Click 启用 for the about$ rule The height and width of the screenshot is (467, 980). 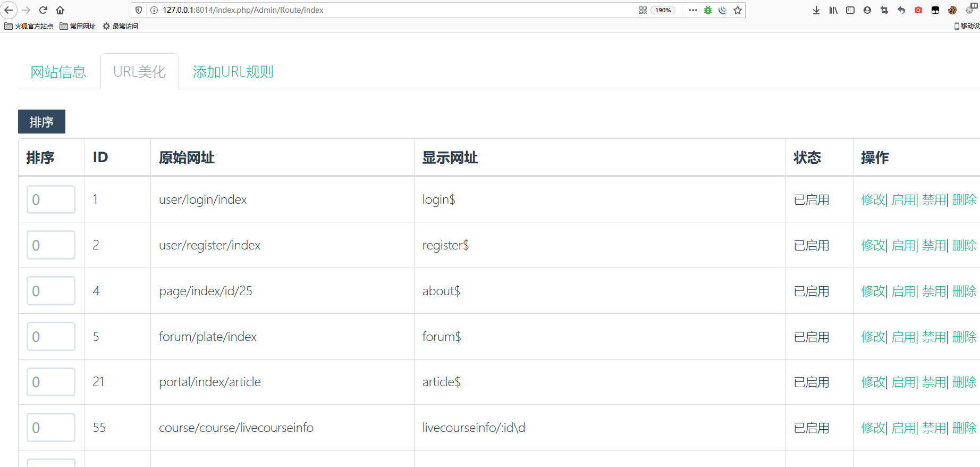pyautogui.click(x=903, y=291)
